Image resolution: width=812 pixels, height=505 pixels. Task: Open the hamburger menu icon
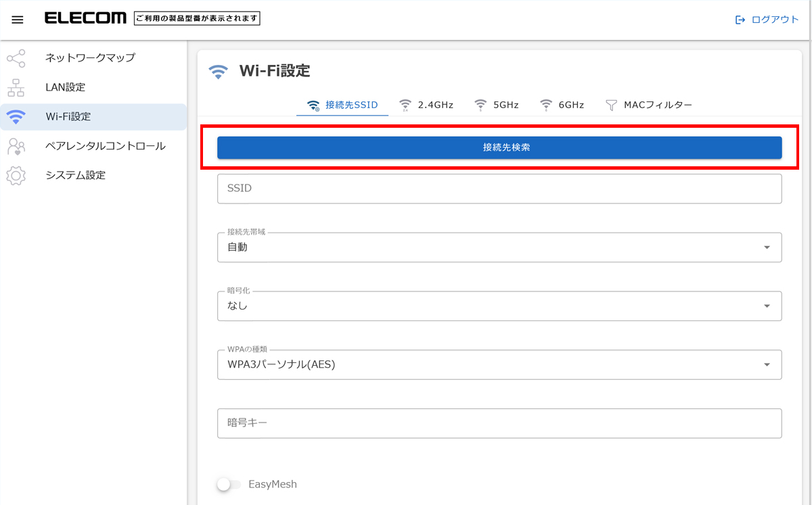tap(18, 20)
